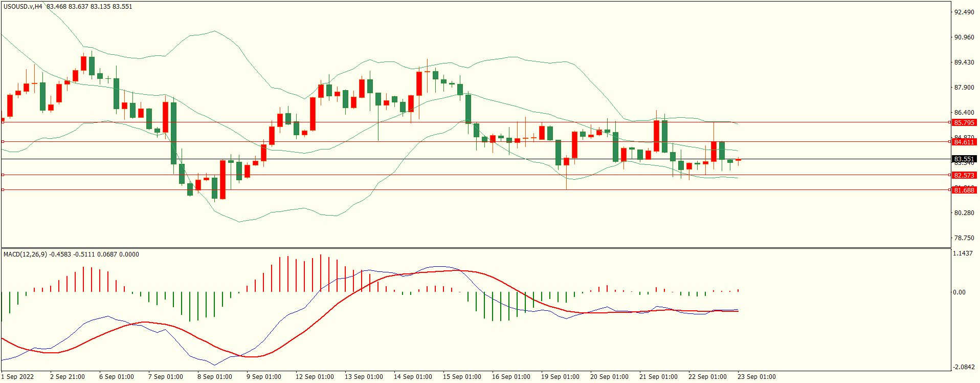
Task: Select the left handle of the 84.611 line
Action: point(3,141)
